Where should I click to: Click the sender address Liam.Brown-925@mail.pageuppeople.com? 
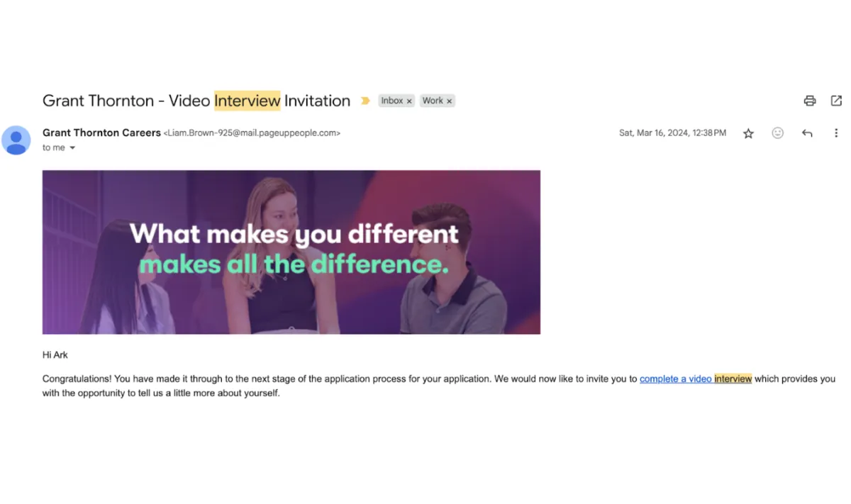point(252,133)
